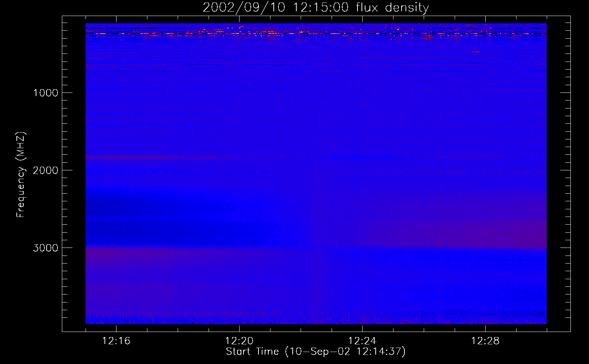Screen dimensions: 589x364
Task: Click the small red burst below the top noise band
Action: (476, 52)
